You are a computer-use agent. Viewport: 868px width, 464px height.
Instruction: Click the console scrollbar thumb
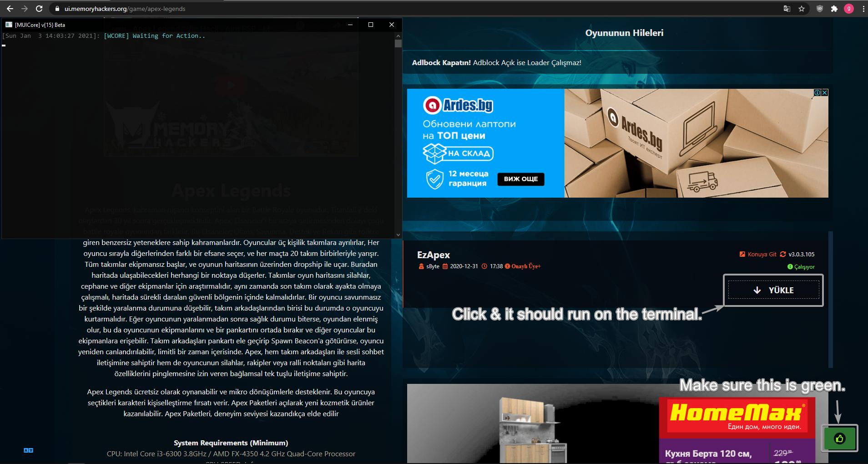[x=399, y=44]
